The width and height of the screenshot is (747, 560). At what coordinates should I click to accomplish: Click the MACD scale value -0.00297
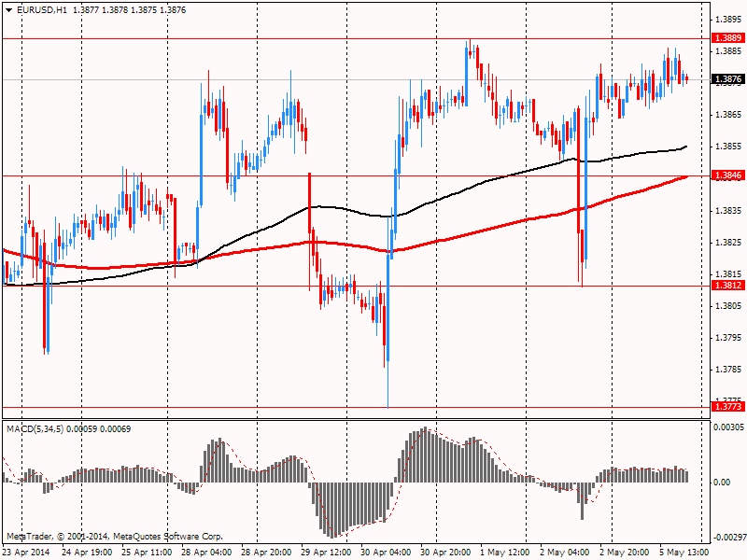(x=729, y=538)
